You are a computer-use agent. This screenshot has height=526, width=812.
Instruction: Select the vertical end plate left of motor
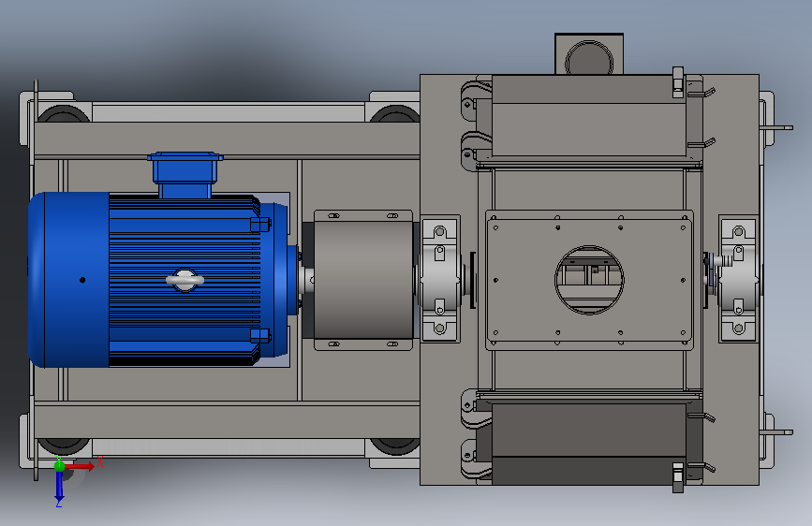click(36, 280)
